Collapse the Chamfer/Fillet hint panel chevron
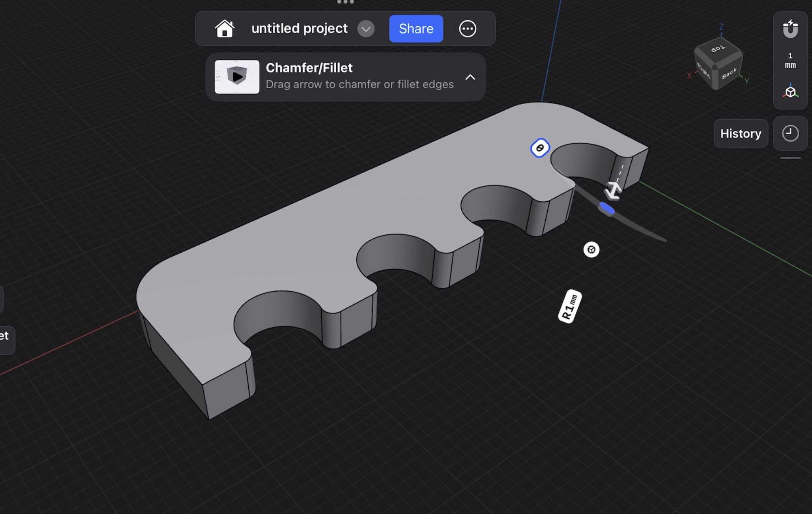 (471, 78)
